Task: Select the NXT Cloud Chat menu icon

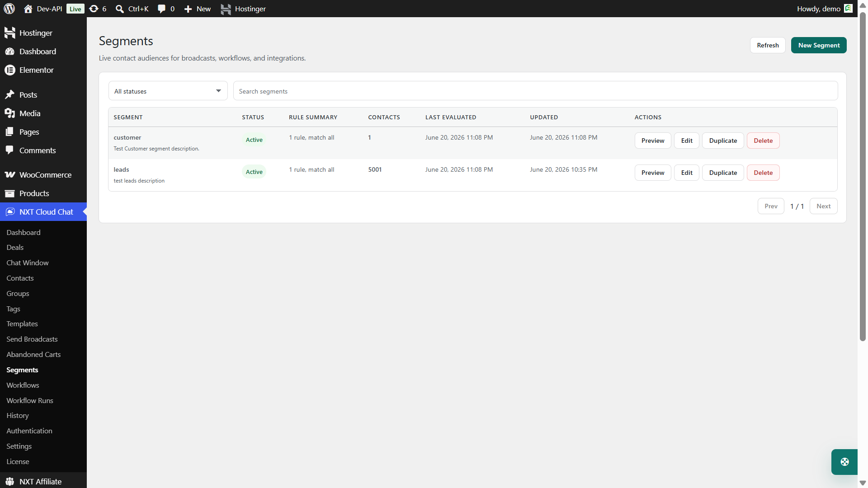Action: click(10, 212)
